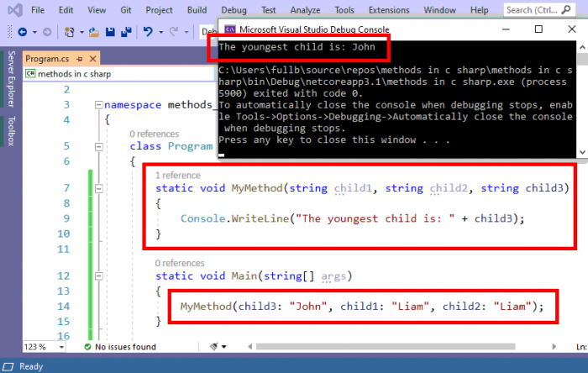Click the Navigate Backward arrow icon
The image size is (588, 373).
tap(22, 32)
